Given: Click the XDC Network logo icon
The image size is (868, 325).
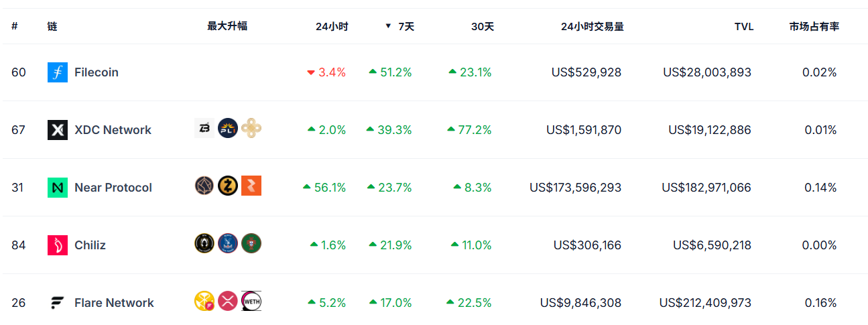Looking at the screenshot, I should point(58,130).
